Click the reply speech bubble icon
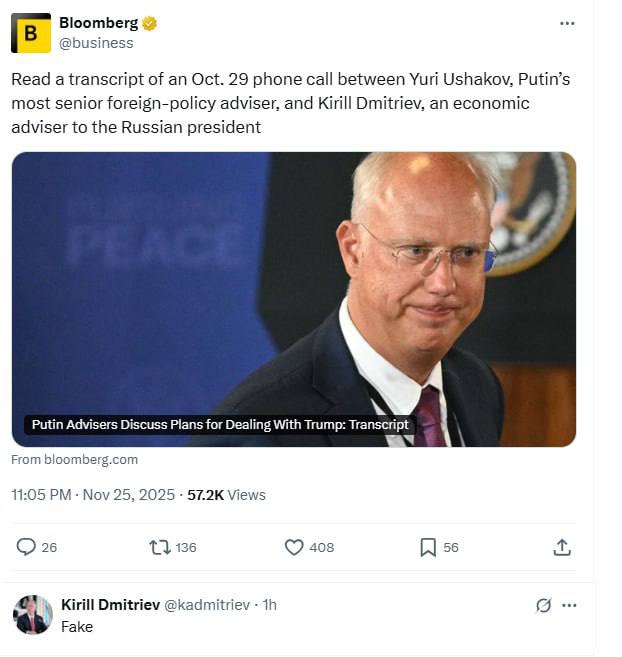The height and width of the screenshot is (657, 622). click(27, 547)
